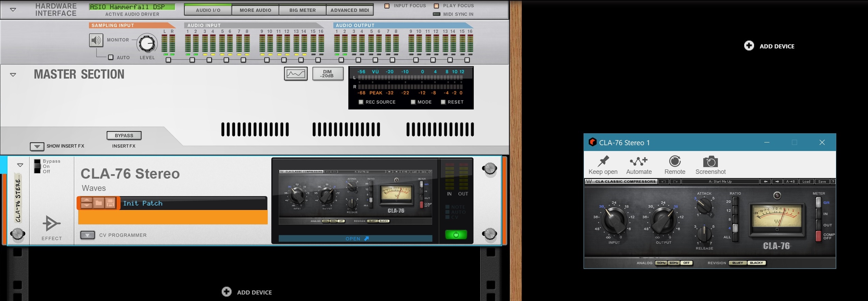Screen dimensions: 868x301
Task: Click the Waves Save button
Action: (822, 182)
